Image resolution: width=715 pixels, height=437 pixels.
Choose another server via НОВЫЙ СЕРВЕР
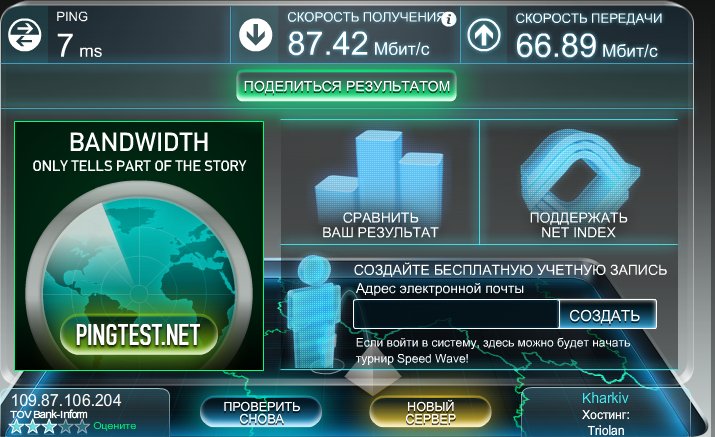pos(430,413)
